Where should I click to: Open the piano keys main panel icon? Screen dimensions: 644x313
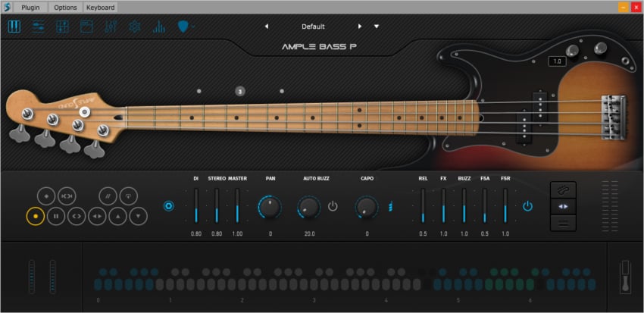click(x=14, y=27)
